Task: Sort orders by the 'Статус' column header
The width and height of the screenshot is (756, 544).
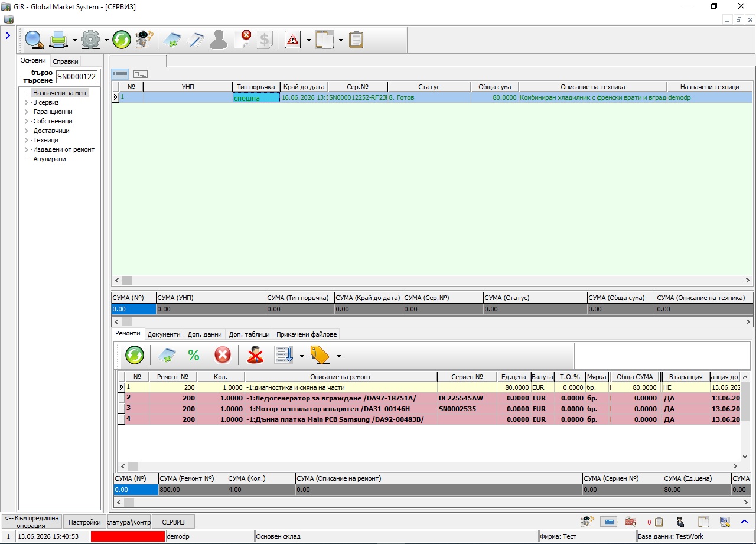Action: coord(429,87)
